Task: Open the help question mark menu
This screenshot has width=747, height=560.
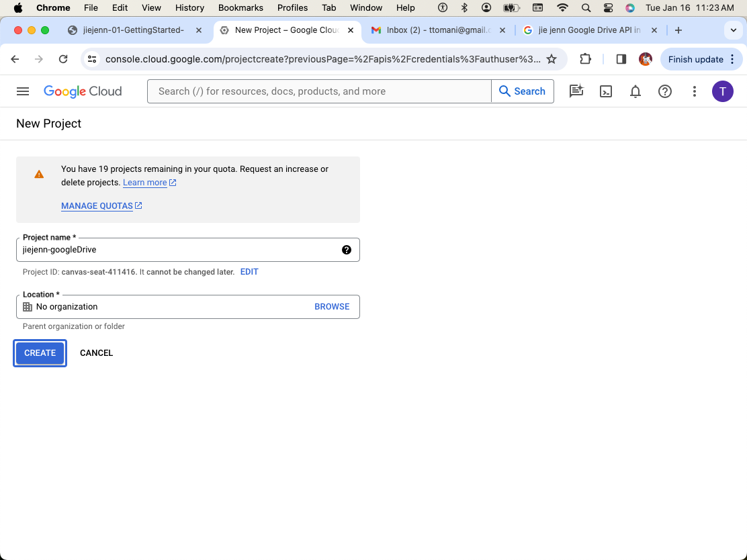Action: click(x=665, y=91)
